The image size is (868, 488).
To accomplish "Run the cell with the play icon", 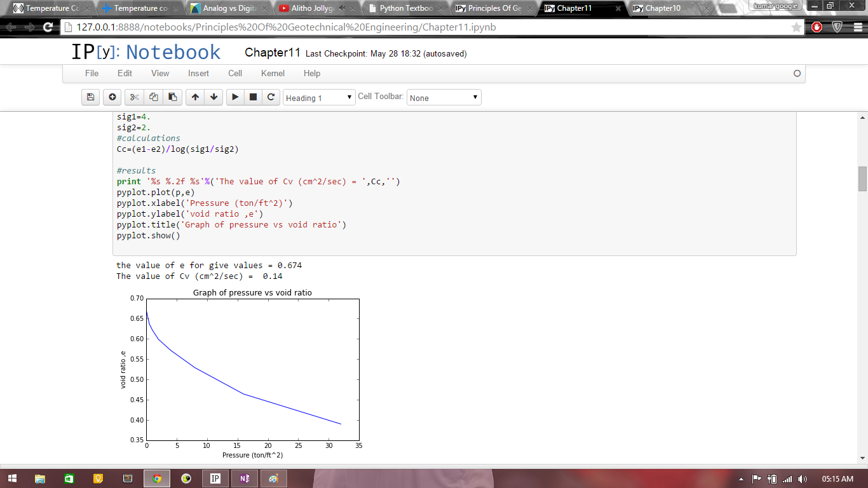I will 235,97.
